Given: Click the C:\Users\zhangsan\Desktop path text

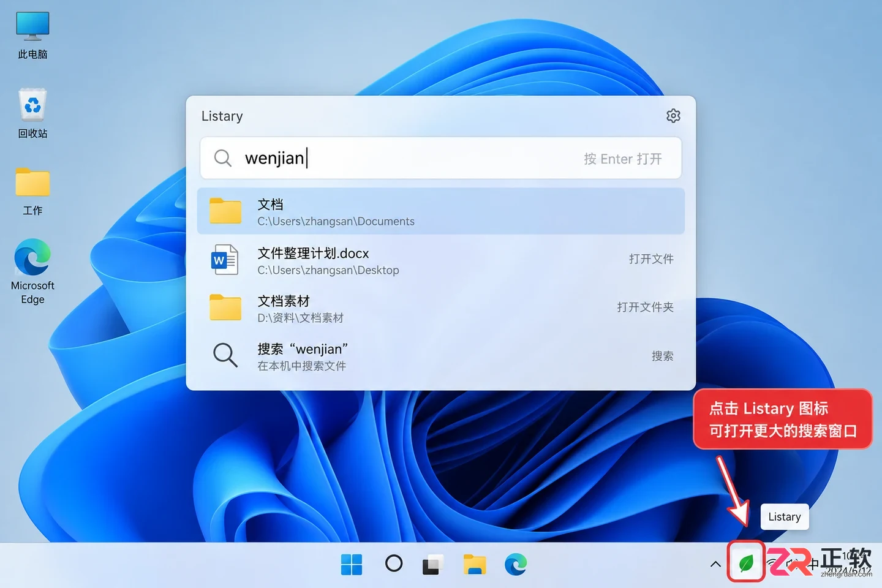Looking at the screenshot, I should coord(328,270).
